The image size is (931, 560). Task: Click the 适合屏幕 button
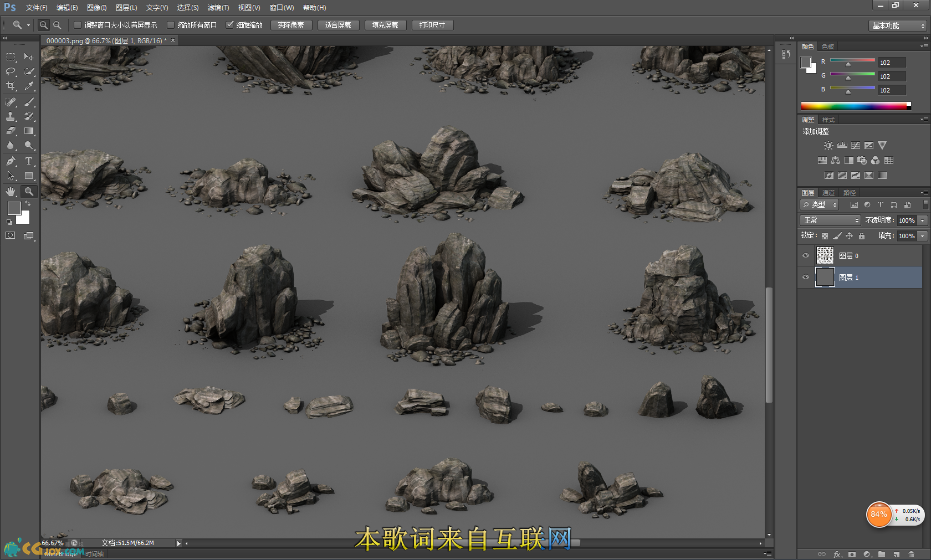pos(338,25)
